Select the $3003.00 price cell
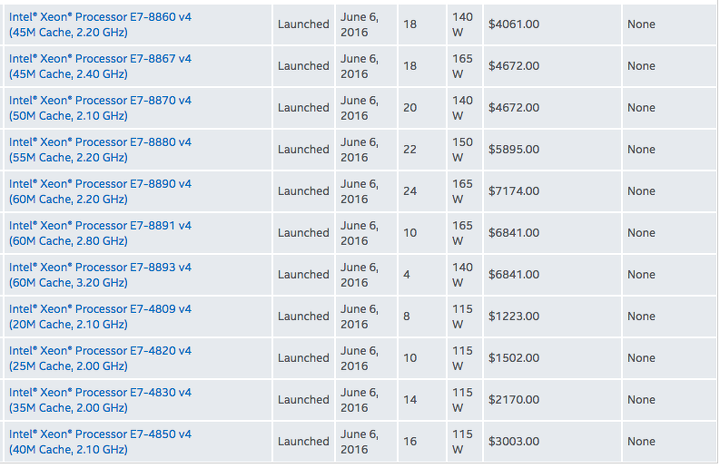Image resolution: width=720 pixels, height=468 pixels. pos(514,442)
